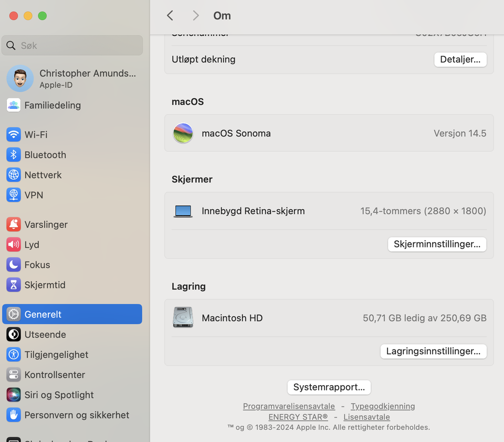Select Nettverk label in sidebar

pyautogui.click(x=43, y=174)
